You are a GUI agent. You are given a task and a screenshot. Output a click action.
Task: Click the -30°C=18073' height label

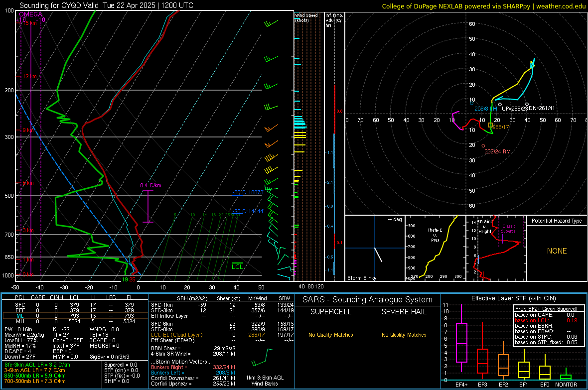coord(248,192)
